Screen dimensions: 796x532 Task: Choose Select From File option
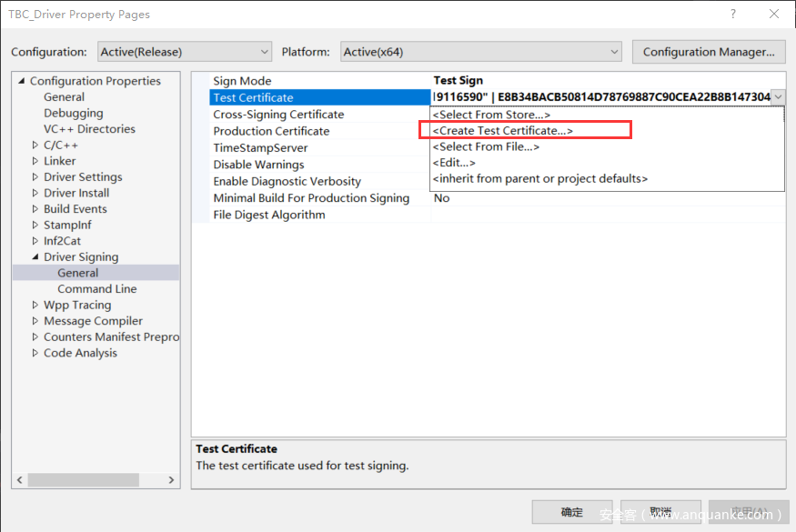[x=486, y=146]
